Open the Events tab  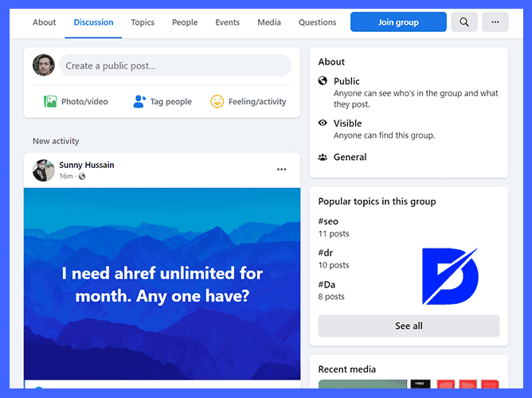227,22
